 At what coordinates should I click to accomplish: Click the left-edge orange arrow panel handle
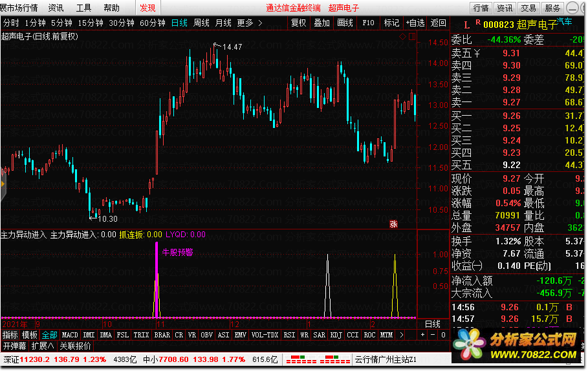[3, 184]
